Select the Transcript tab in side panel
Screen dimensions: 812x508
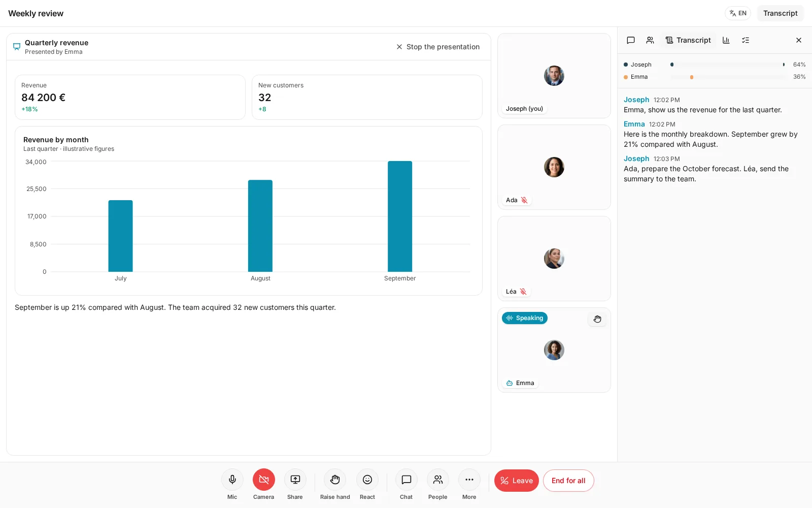688,40
